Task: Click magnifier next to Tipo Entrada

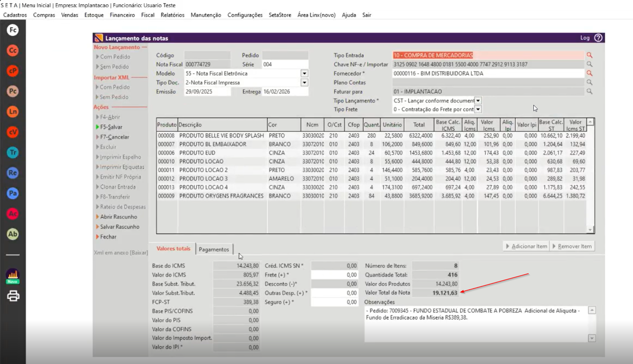Action: 589,55
